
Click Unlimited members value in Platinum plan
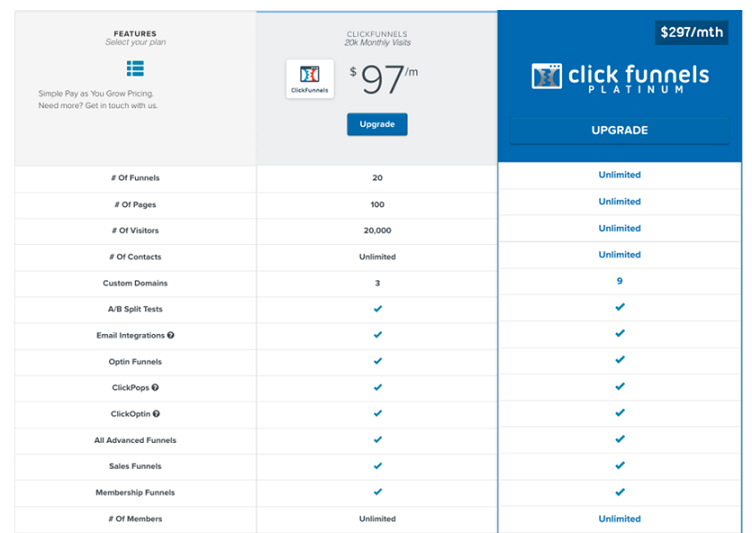point(620,519)
